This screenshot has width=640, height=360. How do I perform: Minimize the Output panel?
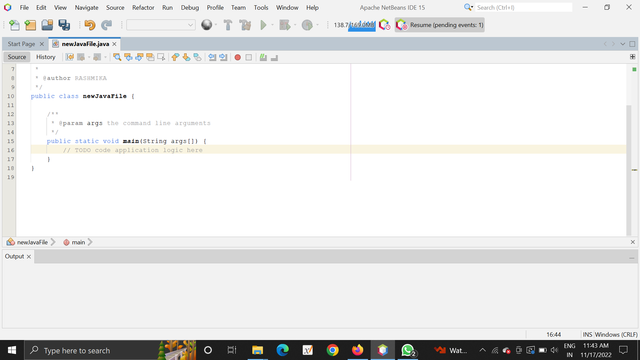pos(632,258)
